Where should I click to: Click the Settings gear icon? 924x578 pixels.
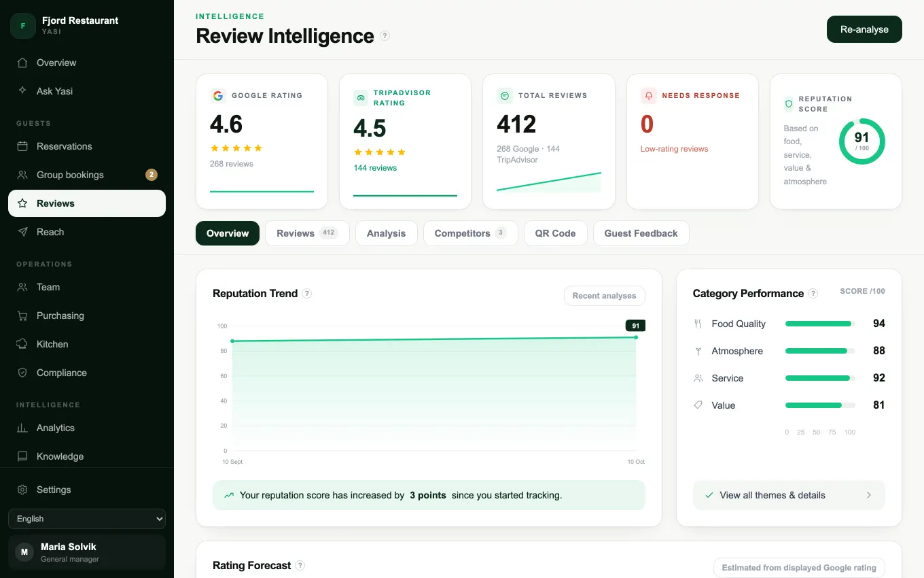point(22,490)
